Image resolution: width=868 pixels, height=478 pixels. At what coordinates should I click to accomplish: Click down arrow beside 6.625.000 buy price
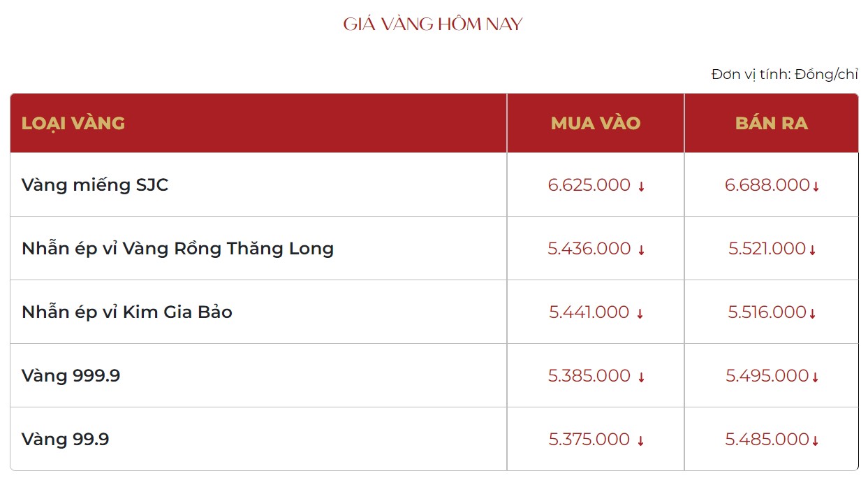click(x=641, y=187)
